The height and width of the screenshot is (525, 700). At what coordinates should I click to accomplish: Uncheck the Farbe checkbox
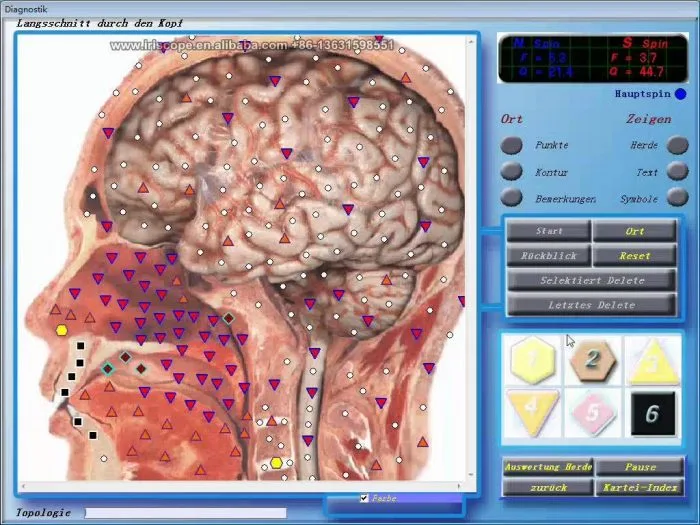tap(364, 498)
